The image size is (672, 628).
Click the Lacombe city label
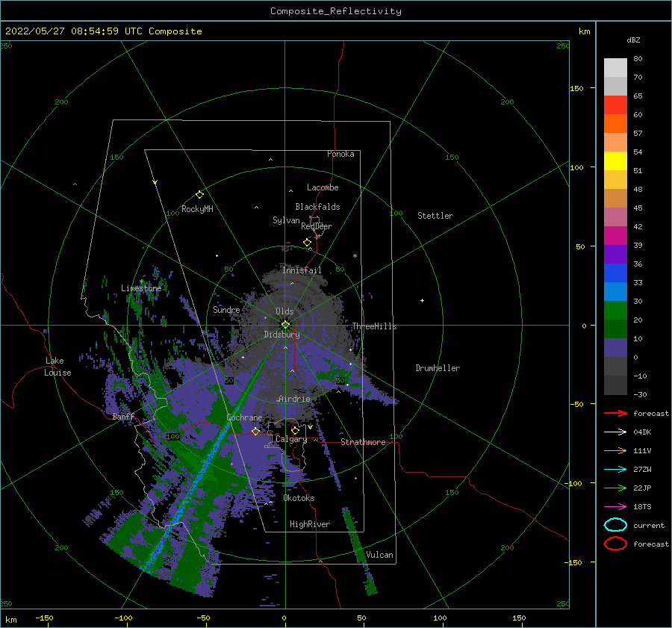click(x=323, y=187)
